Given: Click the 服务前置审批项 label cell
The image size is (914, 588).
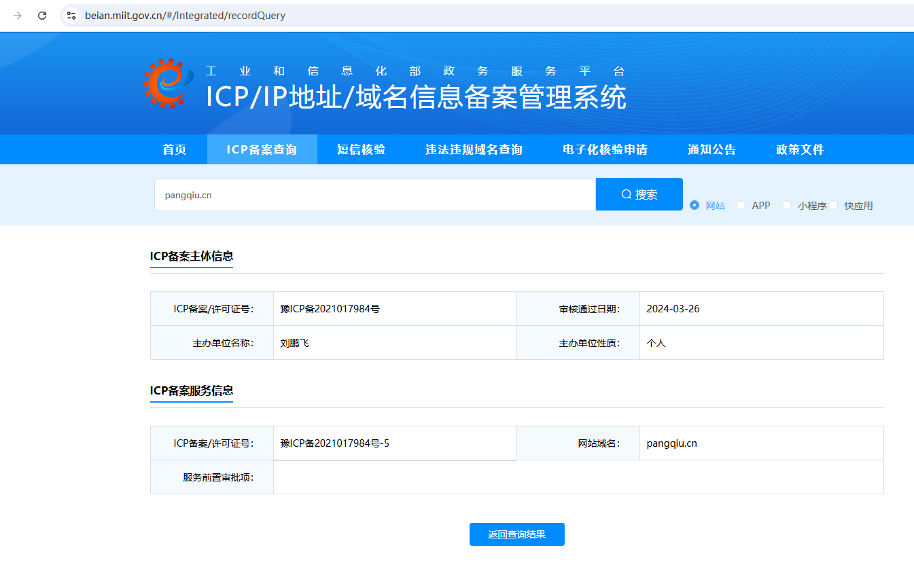Looking at the screenshot, I should (212, 477).
